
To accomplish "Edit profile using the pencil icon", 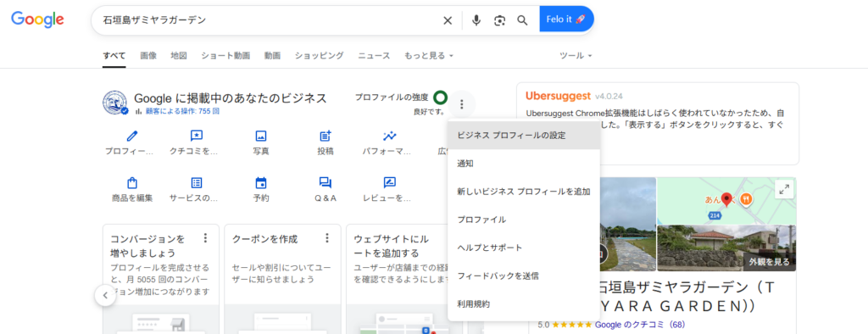I will (131, 136).
